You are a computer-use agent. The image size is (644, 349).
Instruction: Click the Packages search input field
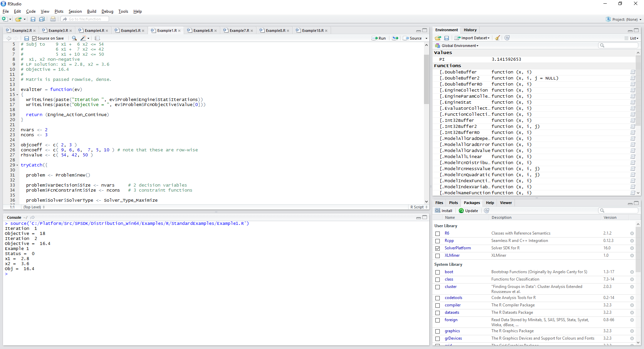coord(621,210)
